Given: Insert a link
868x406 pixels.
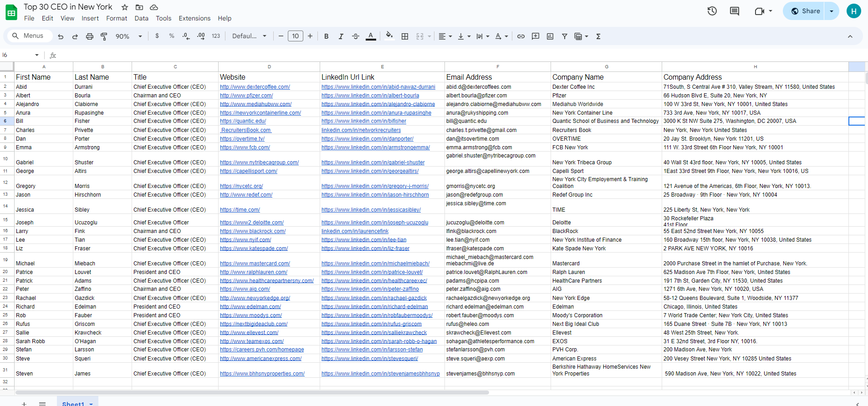Looking at the screenshot, I should pyautogui.click(x=521, y=36).
